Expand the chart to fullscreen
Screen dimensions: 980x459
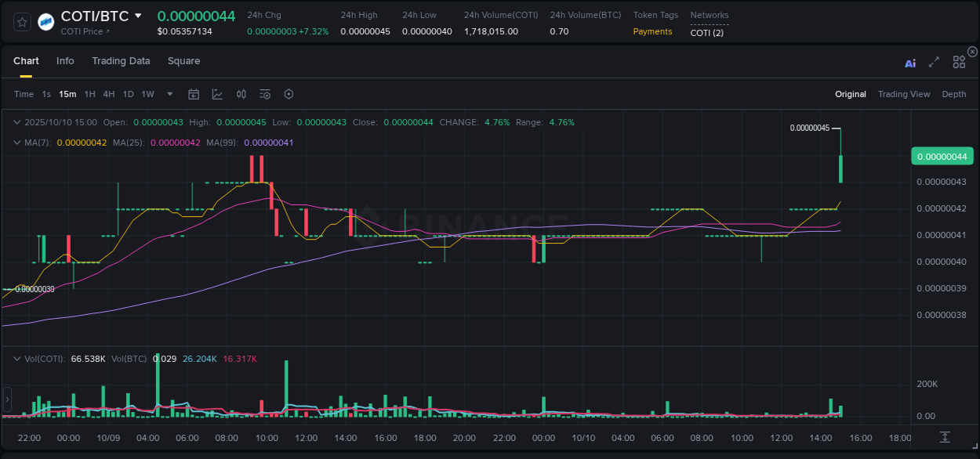coord(934,63)
